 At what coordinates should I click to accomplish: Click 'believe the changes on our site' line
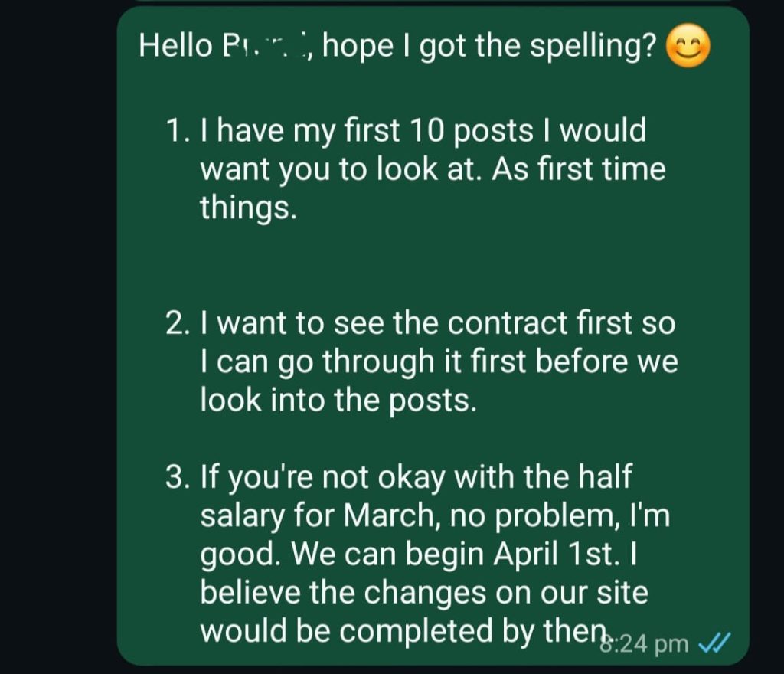coord(424,593)
